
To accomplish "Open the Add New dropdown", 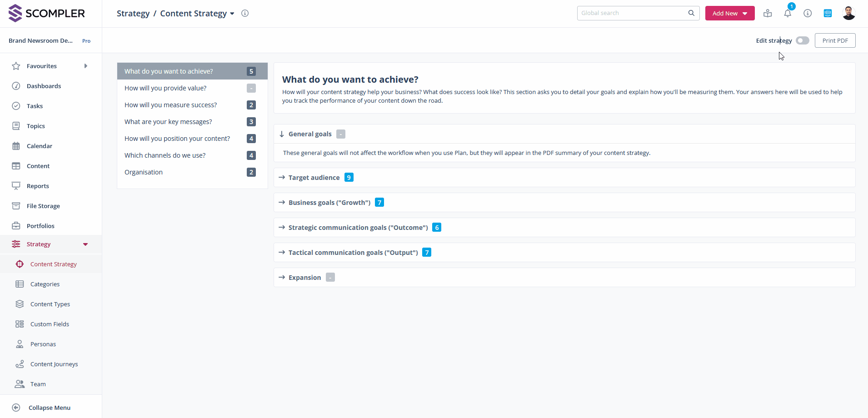I will pos(729,13).
